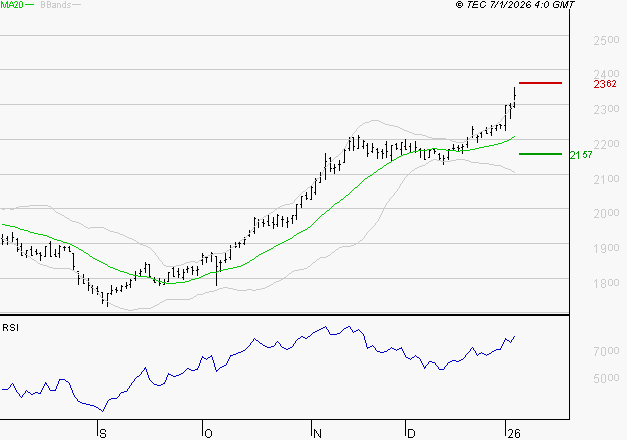Image resolution: width=627 pixels, height=440 pixels.
Task: Click the 1800 price axis label
Action: click(606, 283)
